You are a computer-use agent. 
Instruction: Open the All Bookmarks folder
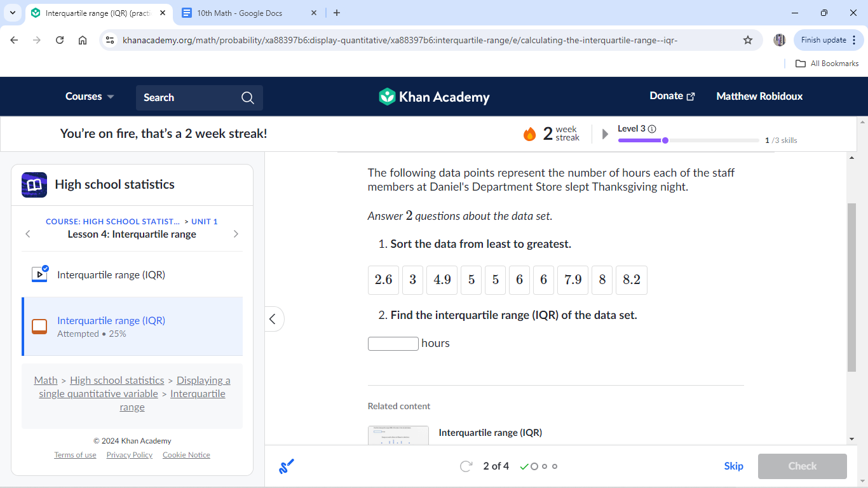(827, 64)
